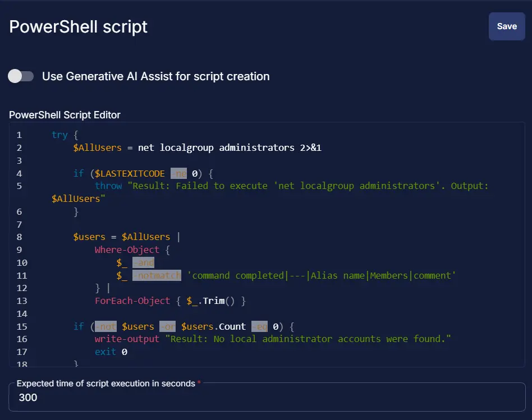Click the 'PowerShell script' page heading
The width and height of the screenshot is (532, 420).
pyautogui.click(x=79, y=26)
